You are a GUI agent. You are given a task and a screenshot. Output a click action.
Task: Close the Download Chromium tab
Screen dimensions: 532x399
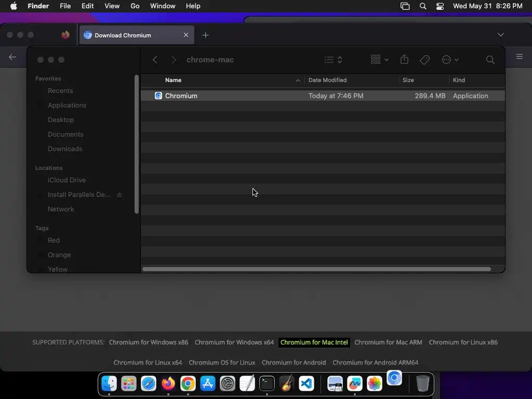click(186, 35)
